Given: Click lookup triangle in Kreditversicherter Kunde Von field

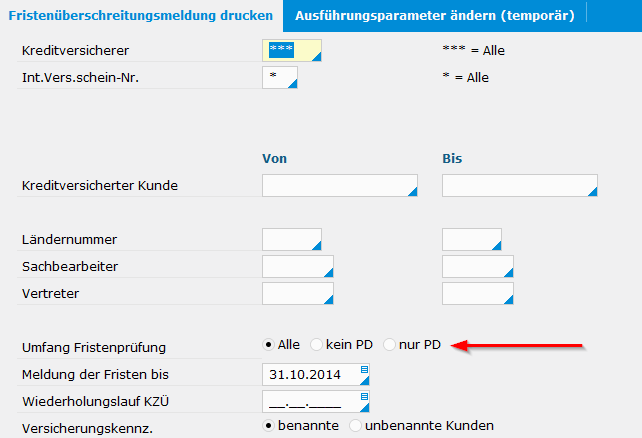Looking at the screenshot, I should (x=413, y=192).
